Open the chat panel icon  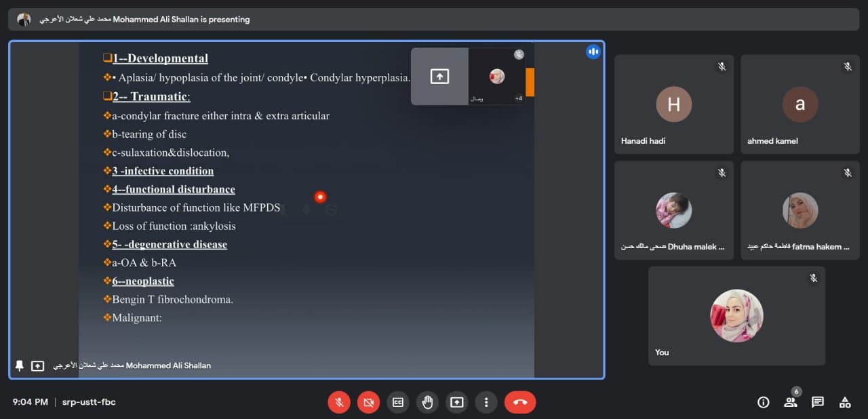tap(818, 402)
